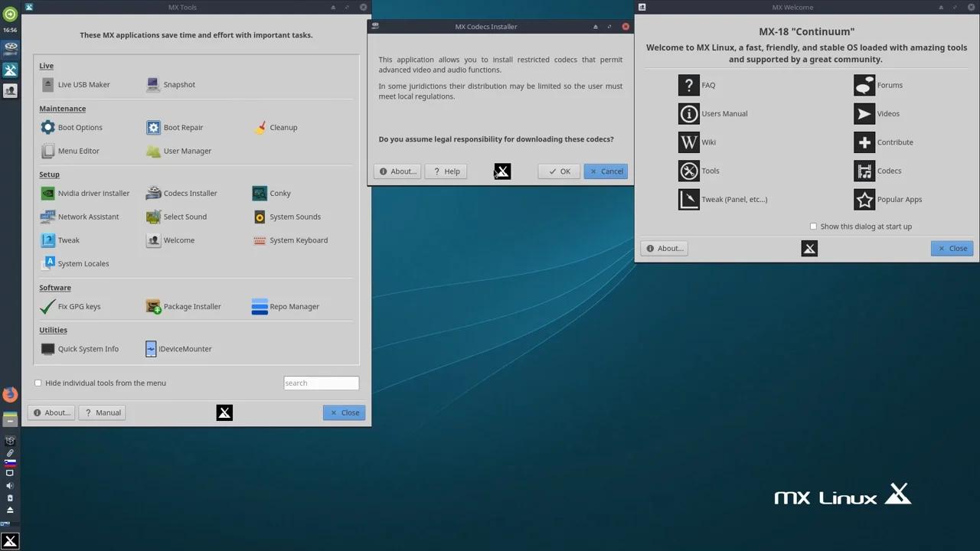Launch the Snapshot tool

coord(178,84)
